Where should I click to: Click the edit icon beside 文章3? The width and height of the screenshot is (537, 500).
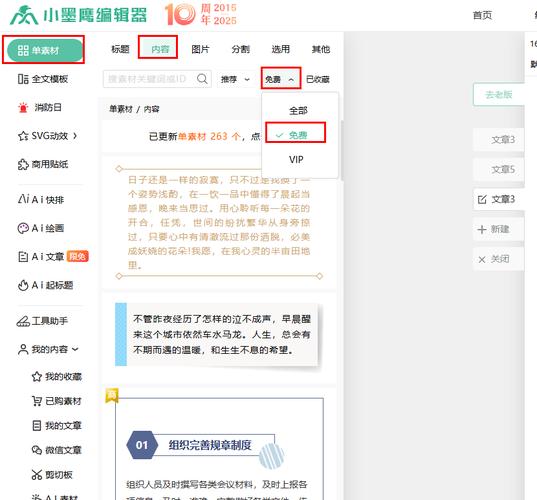[x=482, y=199]
